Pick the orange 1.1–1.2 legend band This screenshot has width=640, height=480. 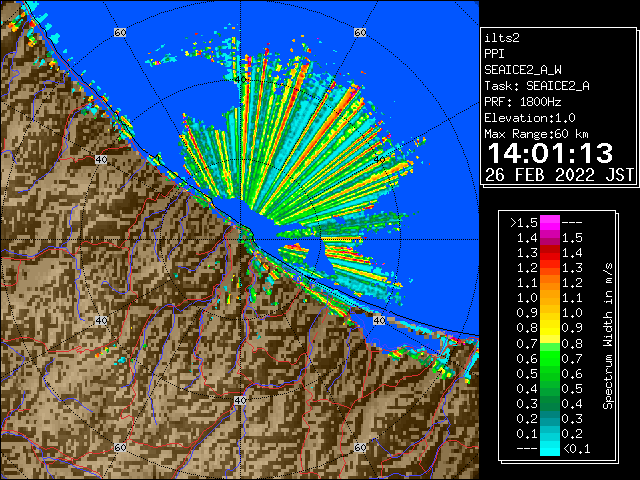[550, 283]
